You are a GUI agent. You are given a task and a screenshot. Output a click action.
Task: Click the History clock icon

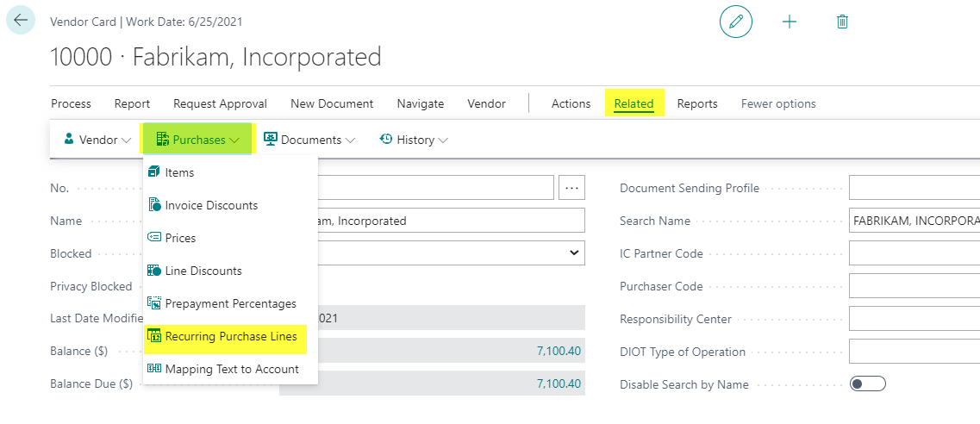pyautogui.click(x=386, y=140)
